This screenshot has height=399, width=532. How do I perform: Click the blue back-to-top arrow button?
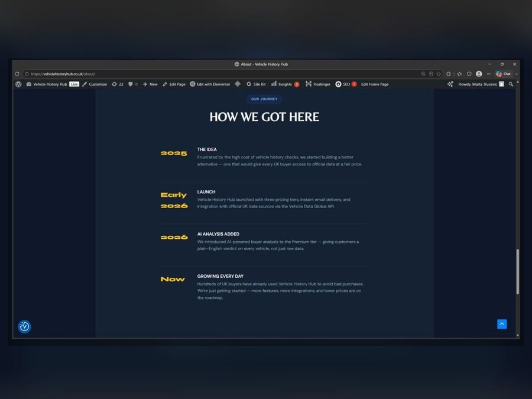(502, 324)
